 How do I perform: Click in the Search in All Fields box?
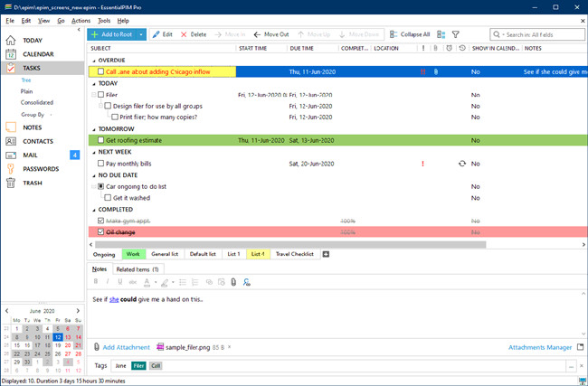pyautogui.click(x=537, y=34)
